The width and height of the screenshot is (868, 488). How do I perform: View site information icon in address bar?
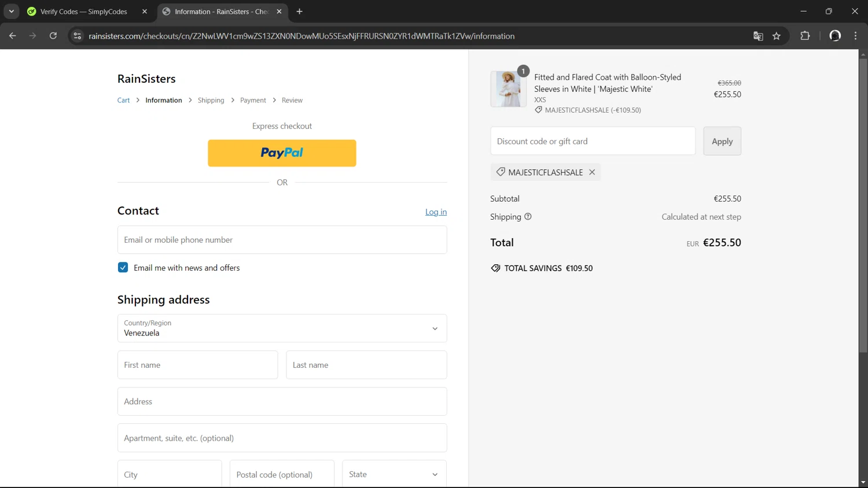[78, 36]
